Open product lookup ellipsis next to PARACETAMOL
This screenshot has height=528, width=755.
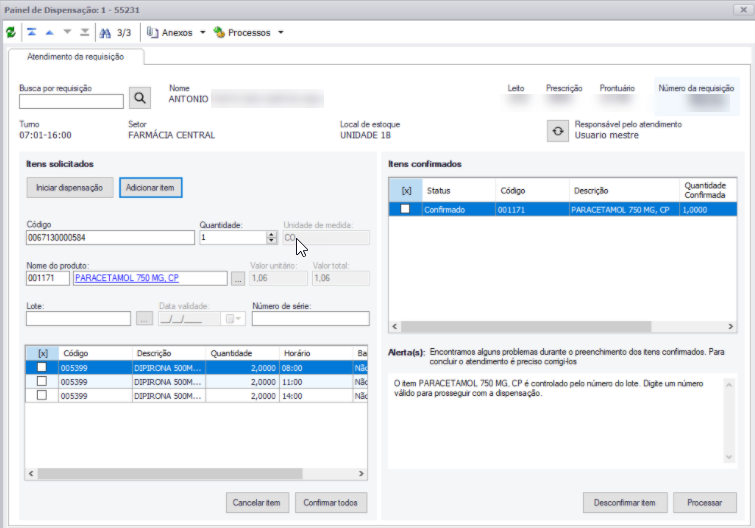click(238, 278)
